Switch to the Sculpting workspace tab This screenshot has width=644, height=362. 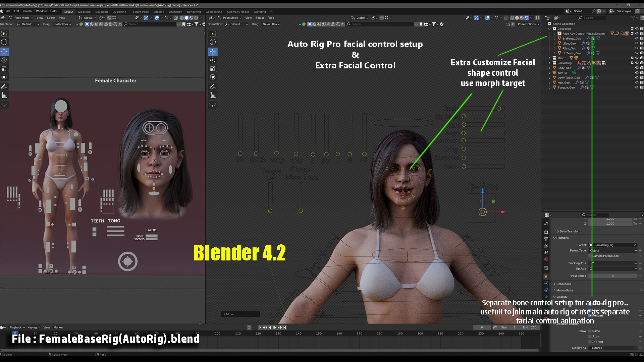click(x=102, y=12)
